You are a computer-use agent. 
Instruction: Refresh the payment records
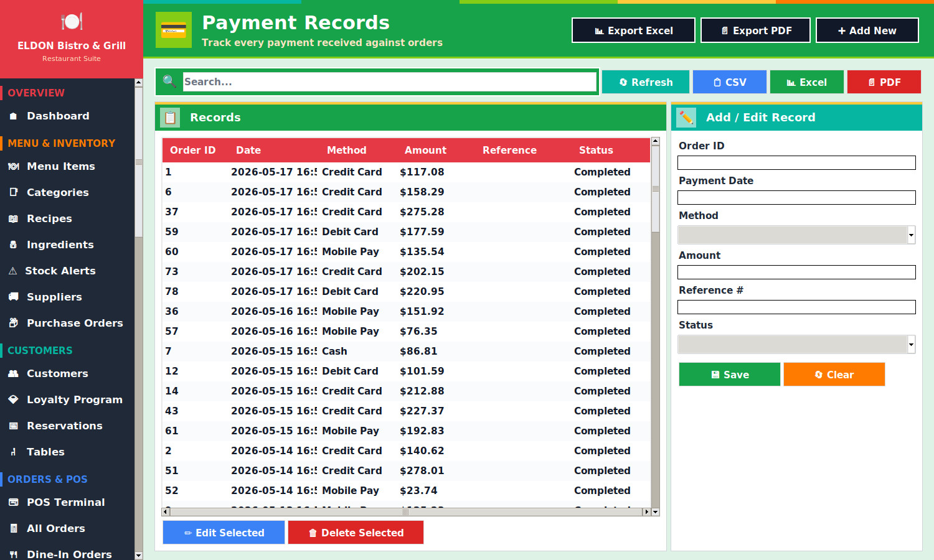pos(646,82)
